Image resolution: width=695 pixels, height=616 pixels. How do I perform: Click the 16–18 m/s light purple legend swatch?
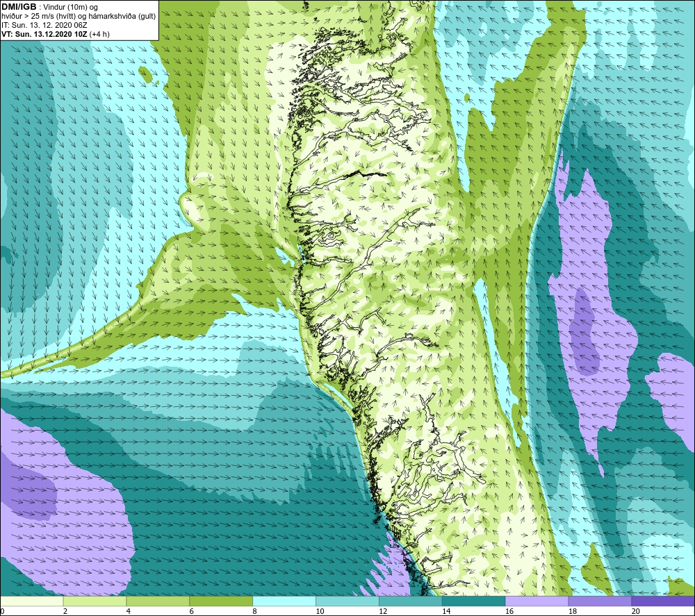tap(537, 601)
